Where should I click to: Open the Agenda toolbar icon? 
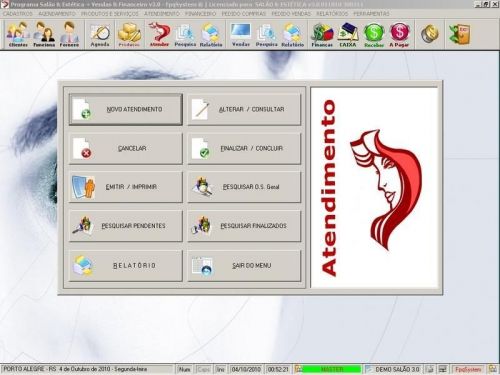(100, 34)
